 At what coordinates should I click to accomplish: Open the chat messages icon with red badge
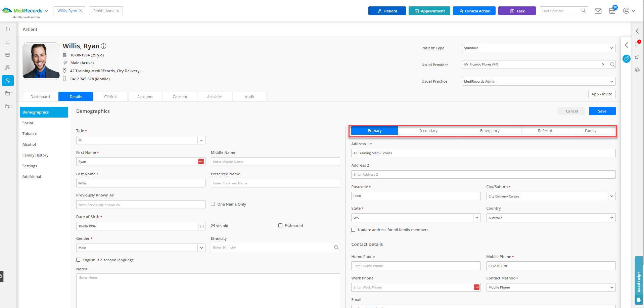637,44
